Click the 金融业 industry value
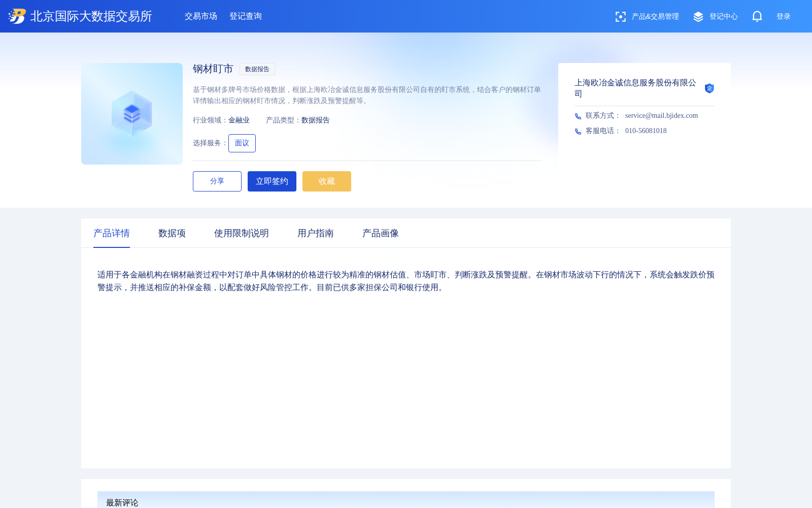This screenshot has height=508, width=812. click(239, 120)
